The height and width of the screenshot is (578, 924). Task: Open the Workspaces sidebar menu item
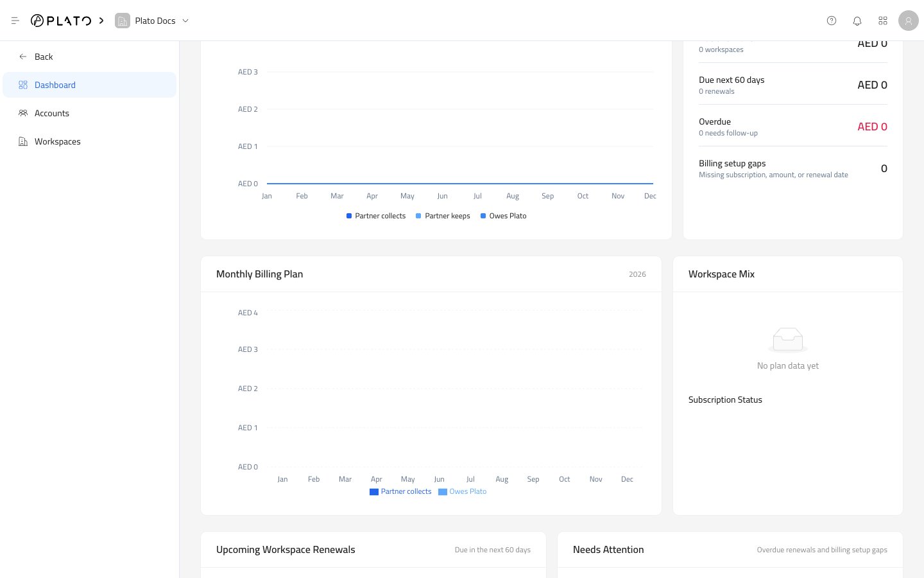[90, 141]
